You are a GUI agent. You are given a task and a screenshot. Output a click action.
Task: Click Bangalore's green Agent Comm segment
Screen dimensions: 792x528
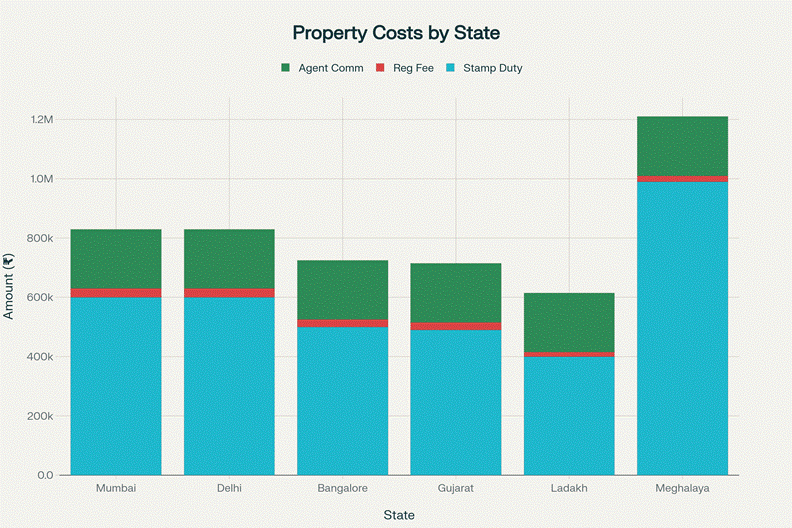[x=342, y=290]
